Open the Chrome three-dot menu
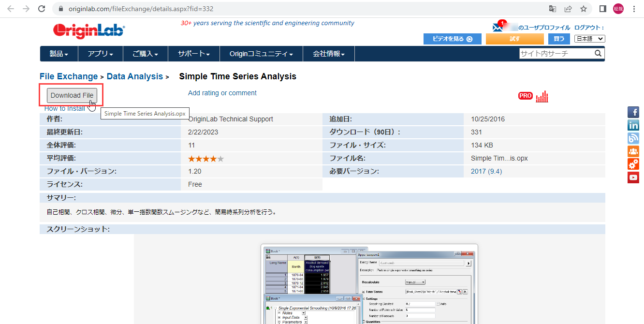This screenshot has width=644, height=324. click(x=634, y=9)
